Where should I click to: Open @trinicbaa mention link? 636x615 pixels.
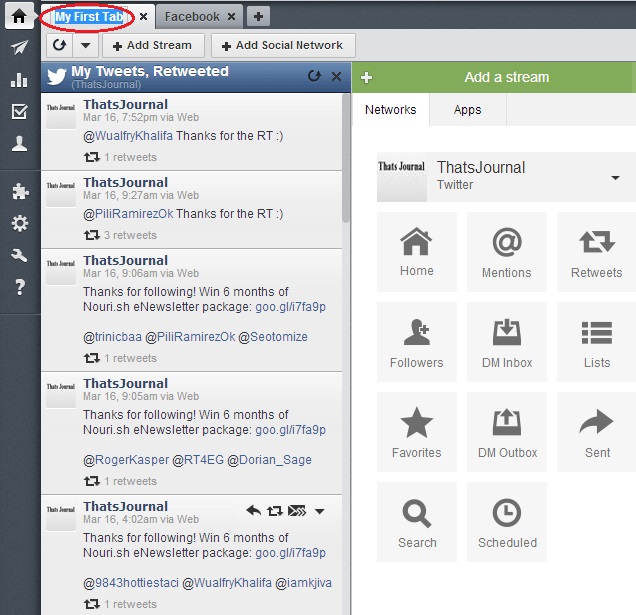point(112,337)
